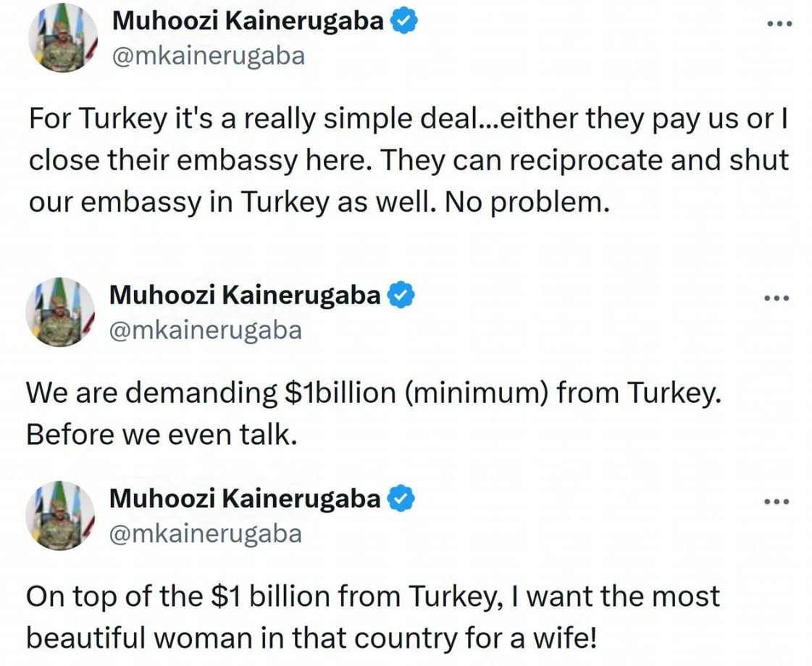The width and height of the screenshot is (812, 666).
Task: Click Muhoozi Kainerugaba name on the third tweet
Action: click(x=245, y=499)
